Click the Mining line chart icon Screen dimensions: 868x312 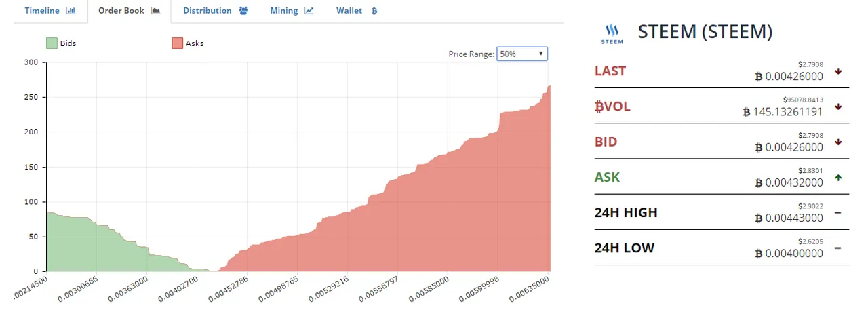point(309,11)
